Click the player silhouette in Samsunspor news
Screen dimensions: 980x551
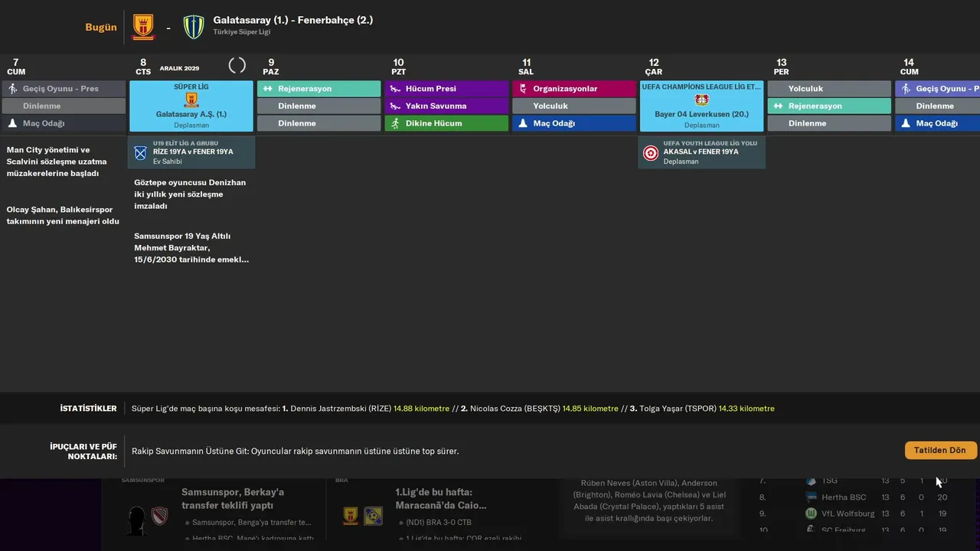[x=138, y=520]
